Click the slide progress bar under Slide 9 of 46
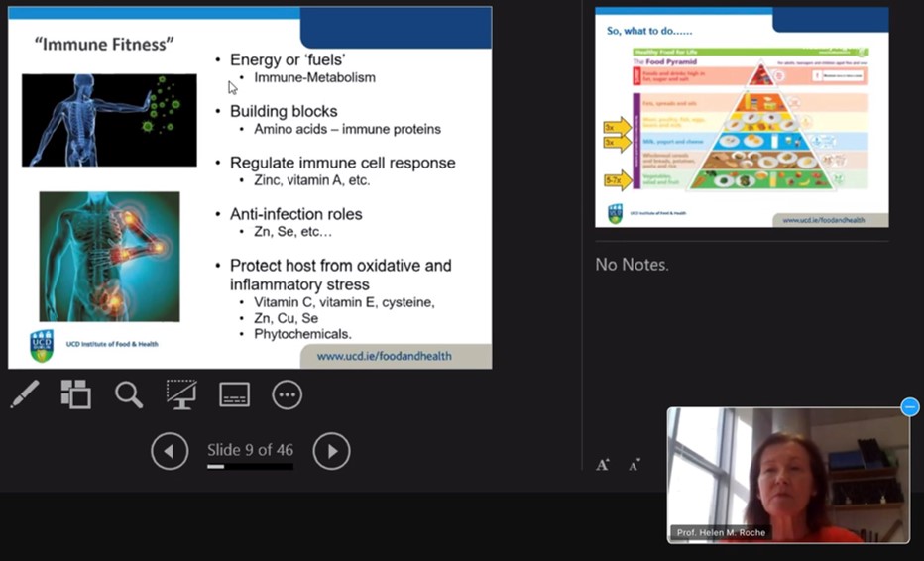The image size is (924, 561). click(250, 466)
